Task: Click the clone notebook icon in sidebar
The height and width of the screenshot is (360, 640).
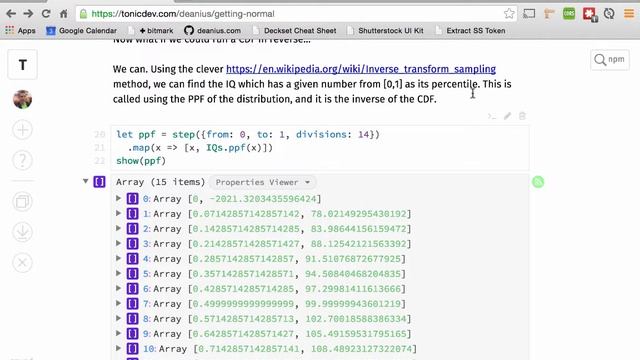Action: pyautogui.click(x=22, y=202)
